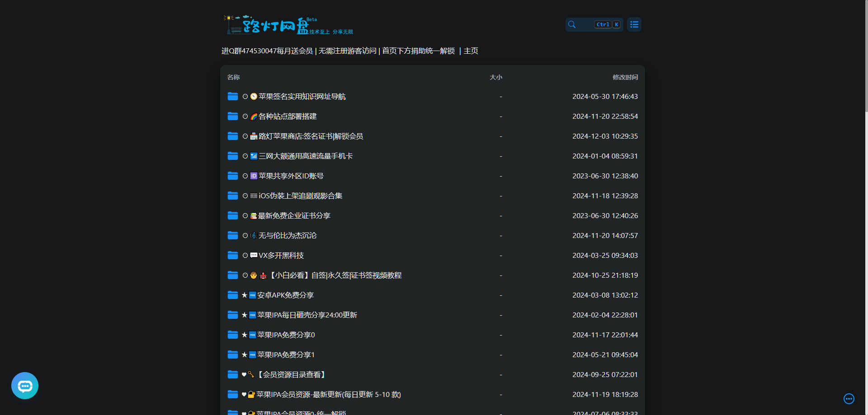
Task: Click folder icon of VX多开黑科技
Action: [233, 255]
